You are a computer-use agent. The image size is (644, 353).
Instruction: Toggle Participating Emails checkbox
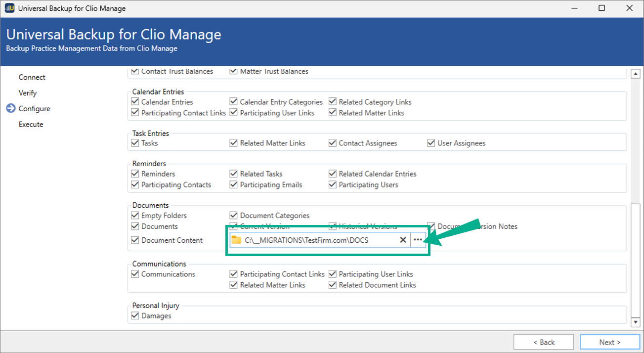(234, 184)
